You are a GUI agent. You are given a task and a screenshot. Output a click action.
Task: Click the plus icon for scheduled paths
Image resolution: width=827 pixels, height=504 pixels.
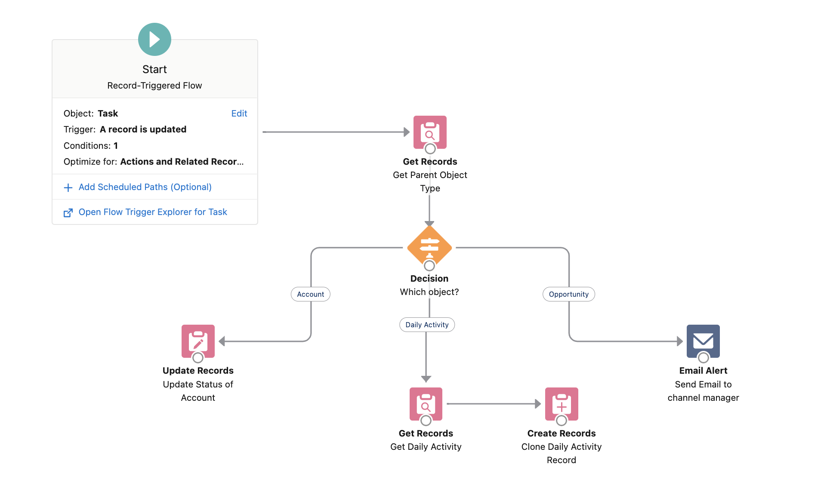68,187
